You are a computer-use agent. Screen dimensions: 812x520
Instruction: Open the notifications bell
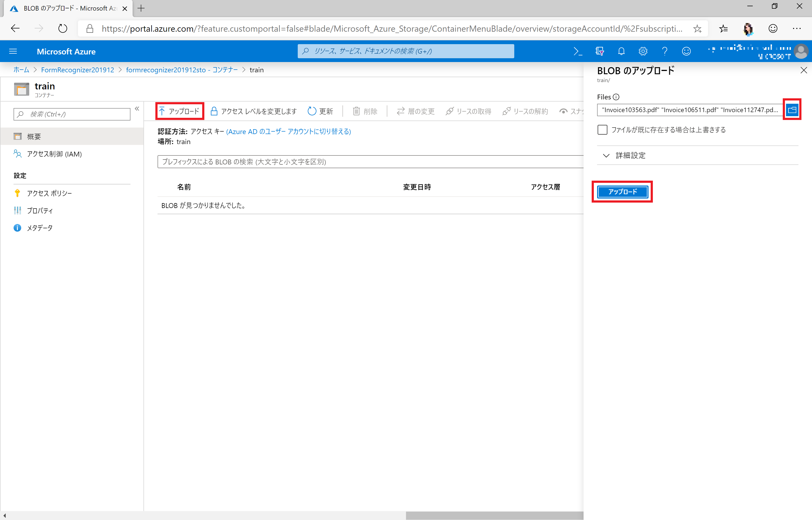pyautogui.click(x=621, y=51)
